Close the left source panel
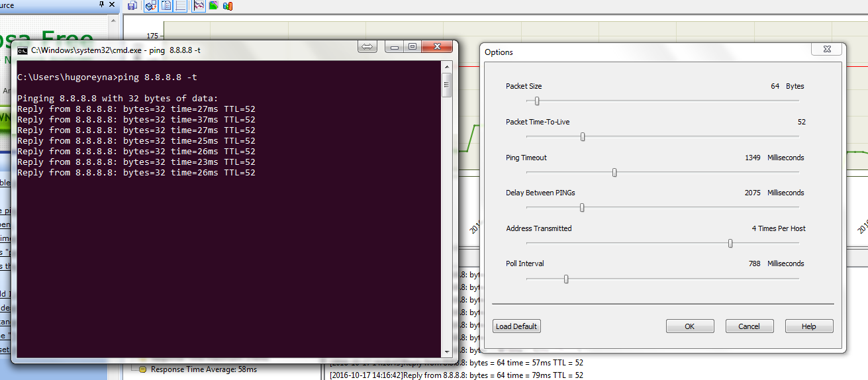Viewport: 868px width, 380px height. tap(113, 4)
